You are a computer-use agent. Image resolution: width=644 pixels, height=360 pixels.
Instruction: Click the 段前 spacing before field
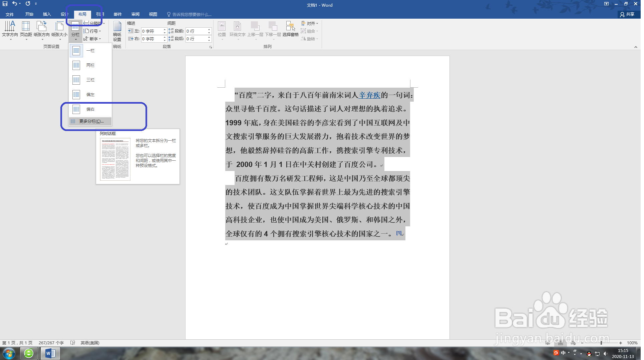198,31
